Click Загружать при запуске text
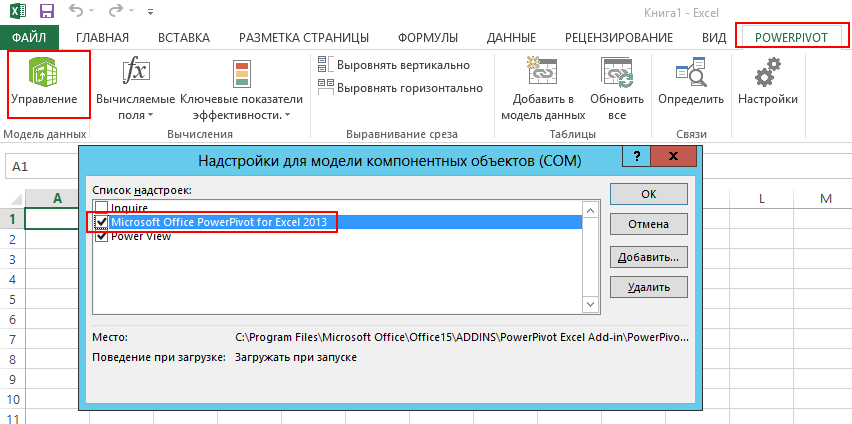Viewport: 852px width, 424px height. pyautogui.click(x=296, y=358)
